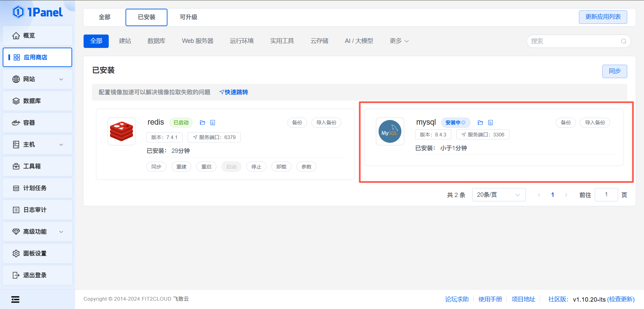Open mysql log document icon

coord(490,123)
